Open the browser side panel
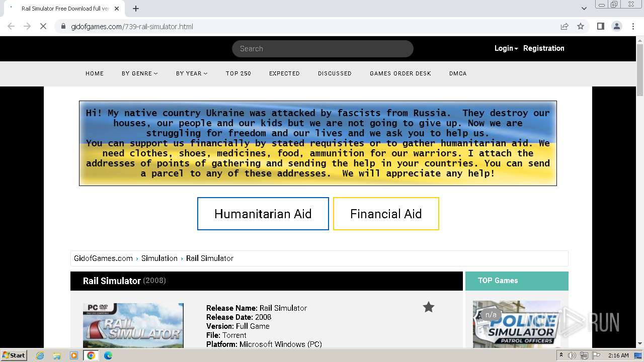This screenshot has width=644, height=362. [x=600, y=26]
